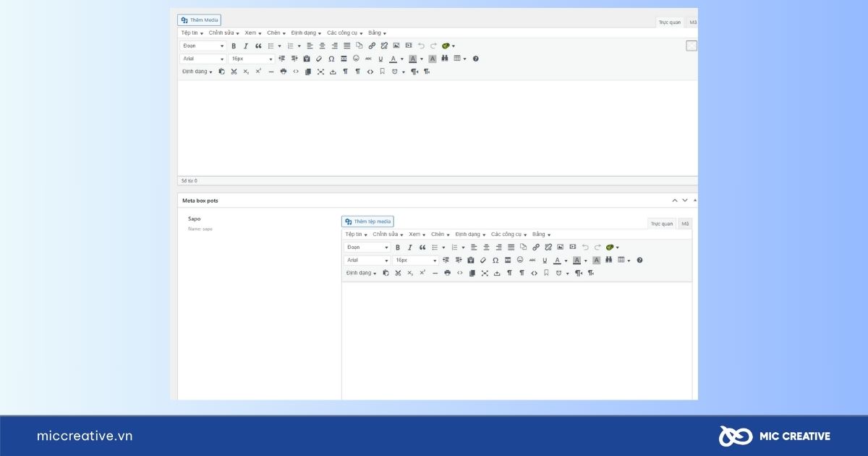
Task: Collapse the 'Meta box pots' panel triangle
Action: [695, 200]
